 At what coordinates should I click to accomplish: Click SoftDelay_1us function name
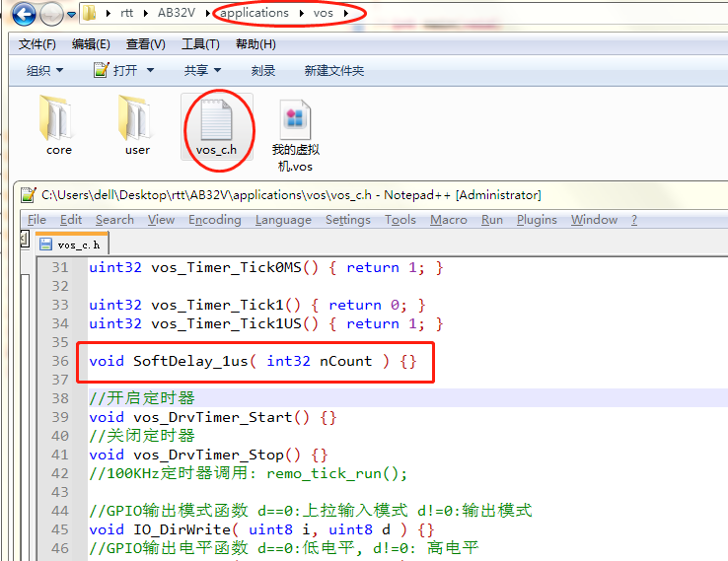pyautogui.click(x=190, y=361)
